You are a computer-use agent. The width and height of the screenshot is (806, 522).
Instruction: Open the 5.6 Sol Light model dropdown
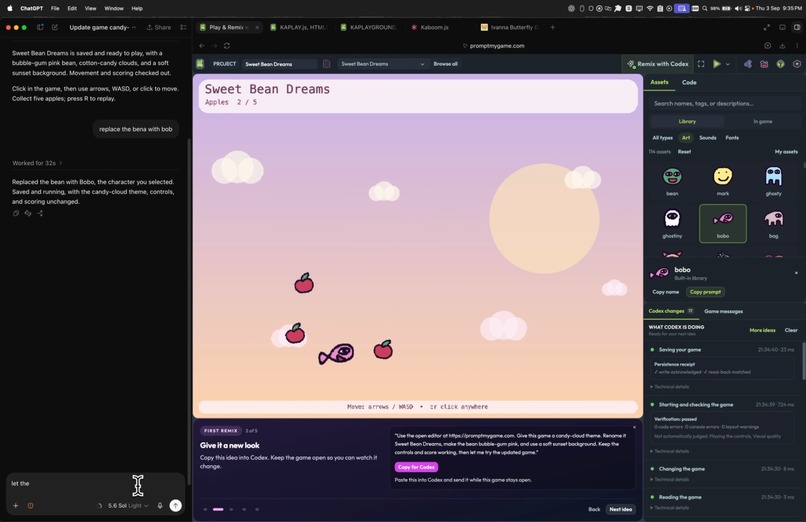(x=128, y=506)
